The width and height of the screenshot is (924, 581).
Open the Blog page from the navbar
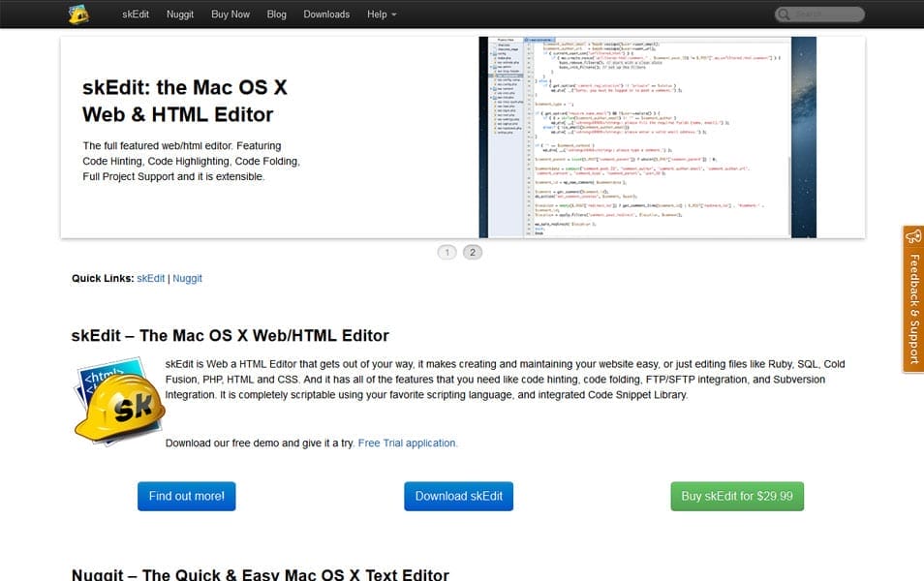pyautogui.click(x=276, y=15)
